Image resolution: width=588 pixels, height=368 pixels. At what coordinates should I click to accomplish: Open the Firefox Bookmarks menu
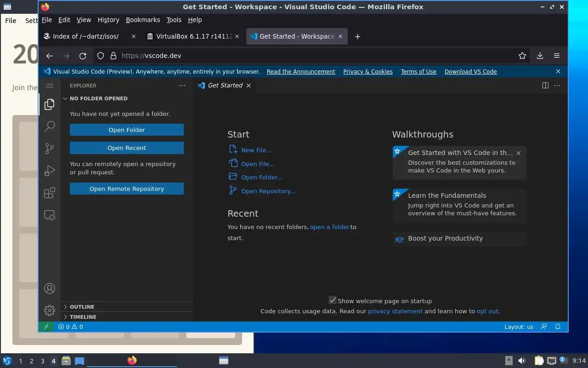143,20
